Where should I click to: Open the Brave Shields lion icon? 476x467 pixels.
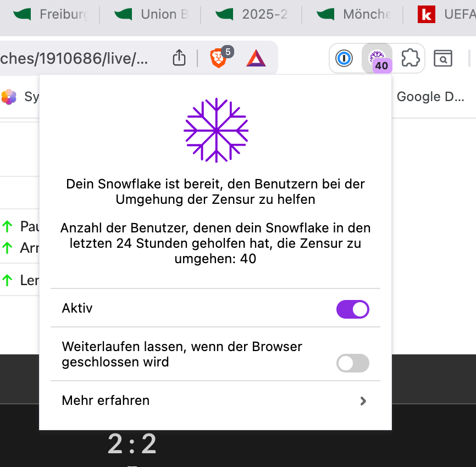[x=218, y=58]
